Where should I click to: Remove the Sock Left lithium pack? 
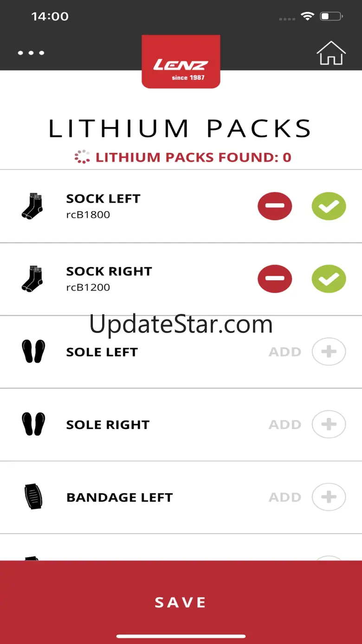pos(275,206)
